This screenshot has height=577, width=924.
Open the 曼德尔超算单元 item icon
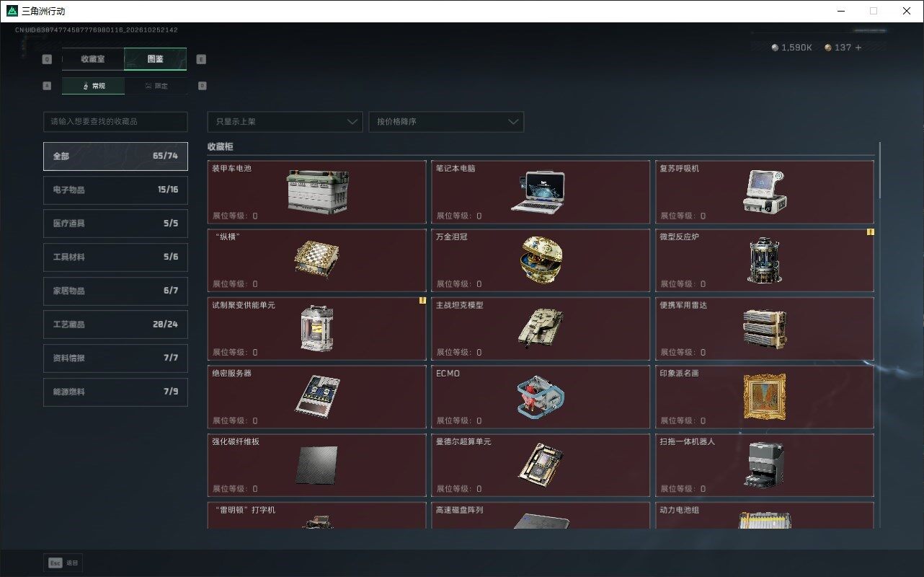tap(541, 464)
